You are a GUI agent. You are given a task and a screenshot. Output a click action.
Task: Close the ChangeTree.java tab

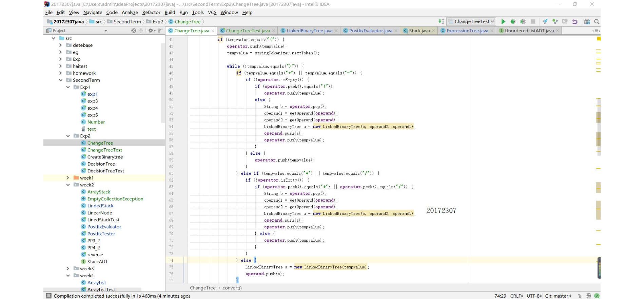tap(213, 31)
